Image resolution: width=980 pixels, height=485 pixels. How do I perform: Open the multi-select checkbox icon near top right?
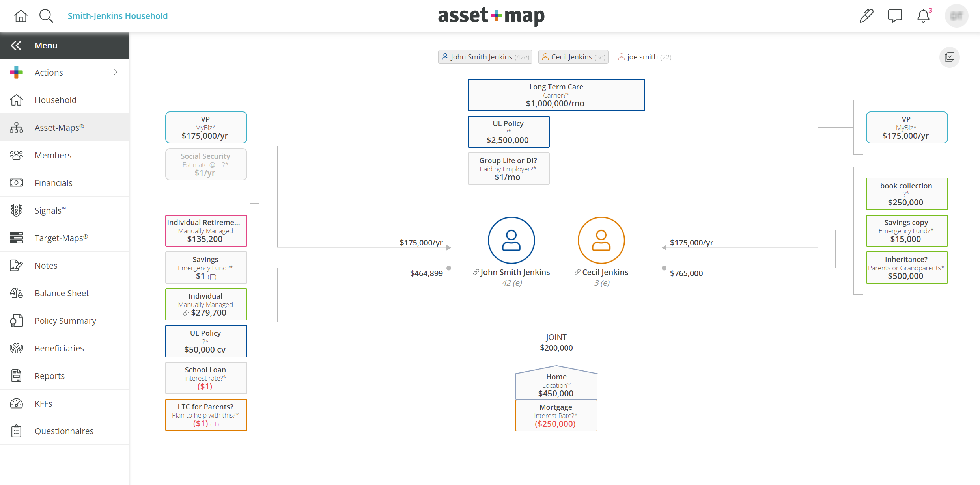point(950,57)
